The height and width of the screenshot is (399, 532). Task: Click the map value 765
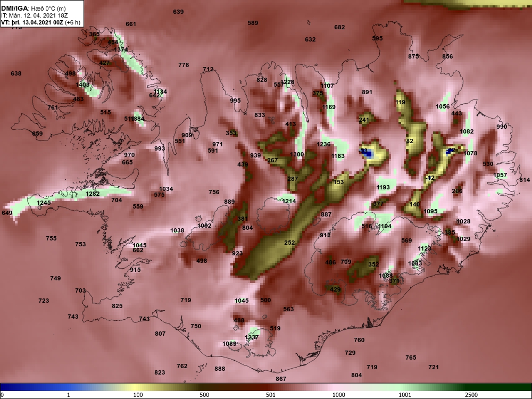point(411,358)
